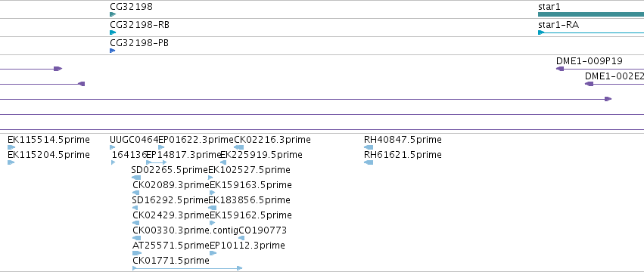Image resolution: width=644 pixels, height=272 pixels.
Task: Click the SD02265.5prime EST arrow
Action: point(136,178)
